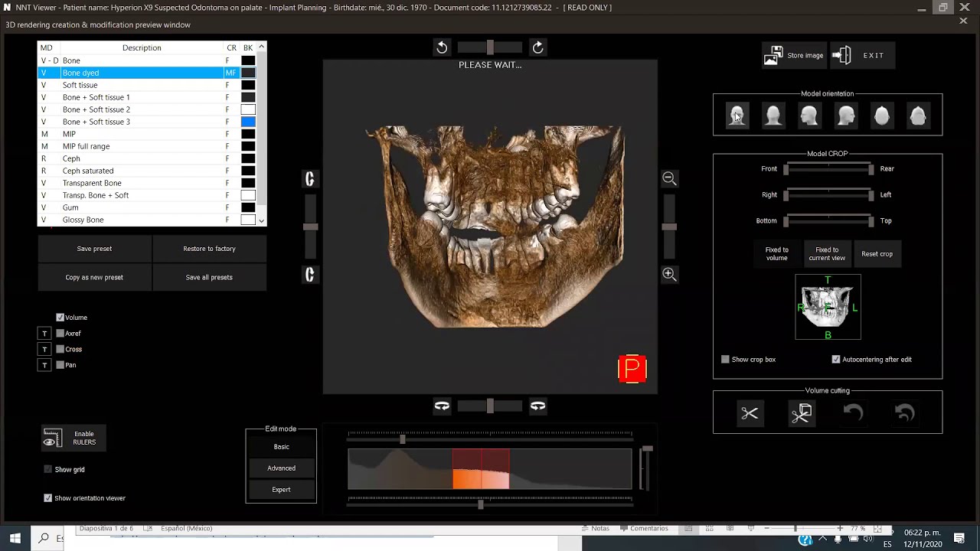Activate the scissors volume cutting tool

click(x=750, y=414)
